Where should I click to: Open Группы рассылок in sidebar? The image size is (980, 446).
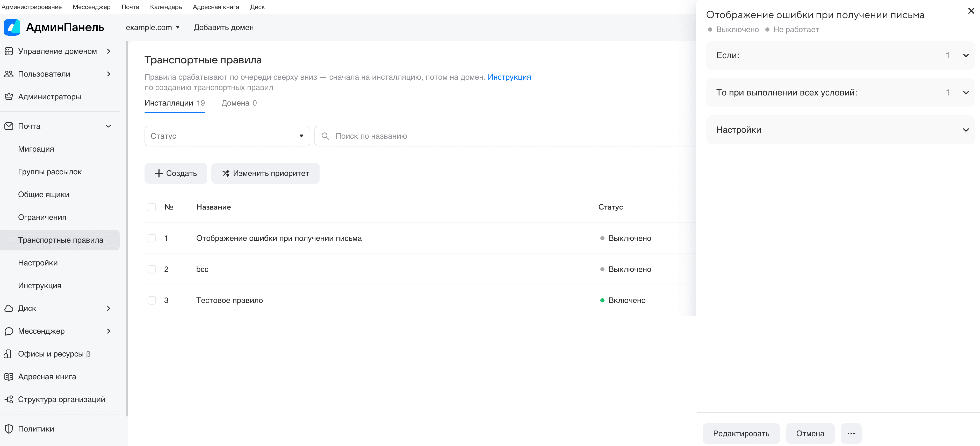click(50, 172)
